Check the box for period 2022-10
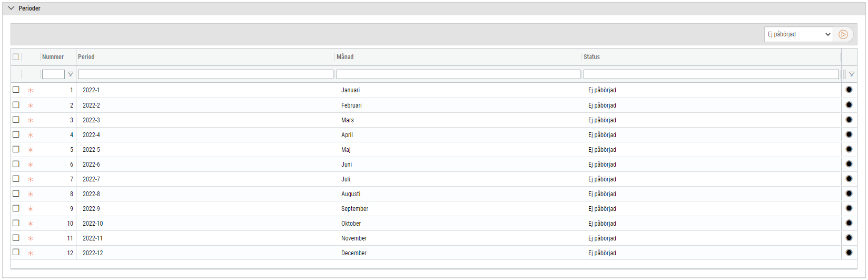 [x=16, y=223]
